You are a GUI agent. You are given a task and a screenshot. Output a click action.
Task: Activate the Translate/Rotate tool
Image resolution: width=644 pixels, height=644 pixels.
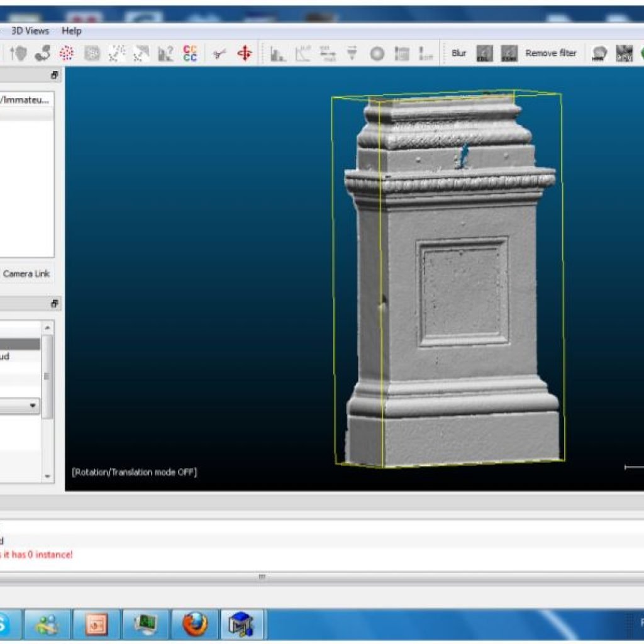(243, 53)
